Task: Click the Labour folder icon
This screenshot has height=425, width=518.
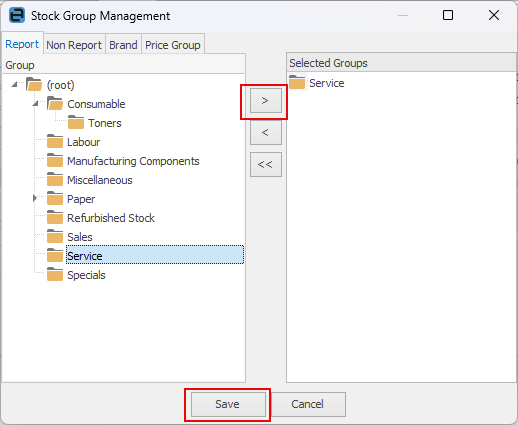Action: [55, 142]
